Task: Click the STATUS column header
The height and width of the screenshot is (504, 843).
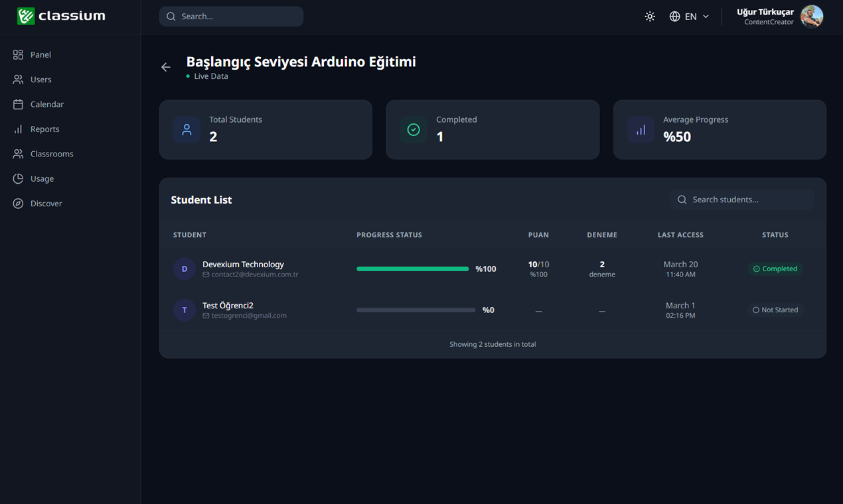Action: click(775, 235)
